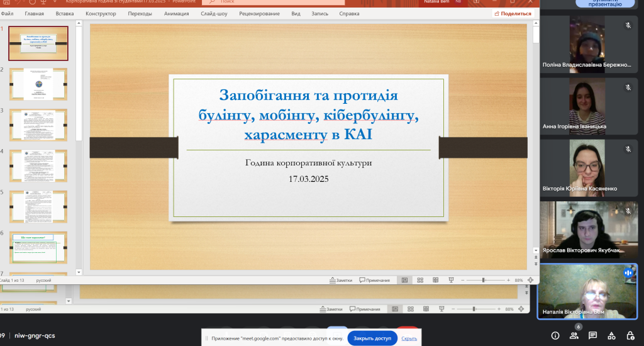Click the Закрыть доступ button
This screenshot has width=644, height=346.
[372, 338]
